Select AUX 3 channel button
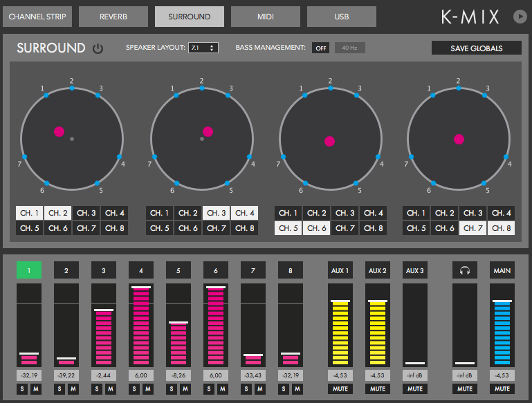Screen dimensions: 532x403 click(414, 270)
